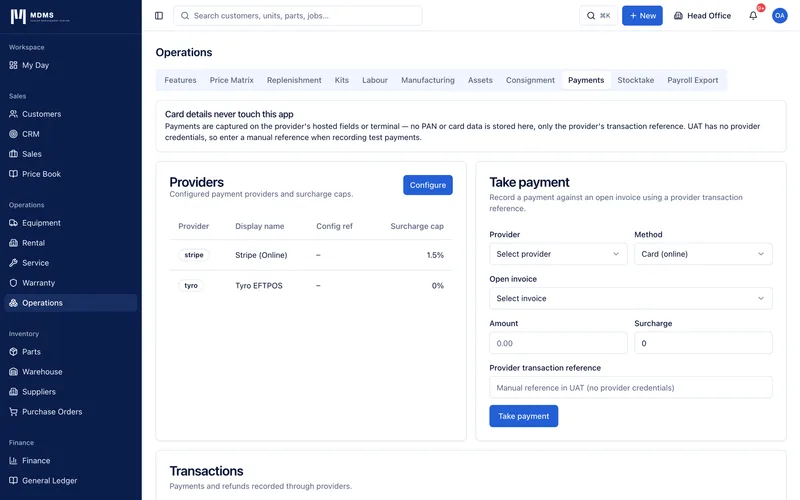
Task: Switch to the Assets tab
Action: pos(480,80)
